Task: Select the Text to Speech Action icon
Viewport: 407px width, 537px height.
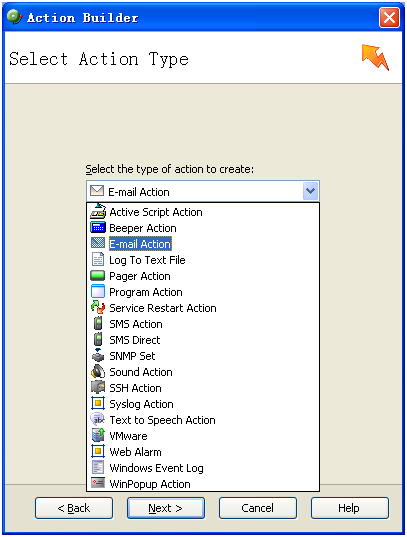Action: click(98, 419)
